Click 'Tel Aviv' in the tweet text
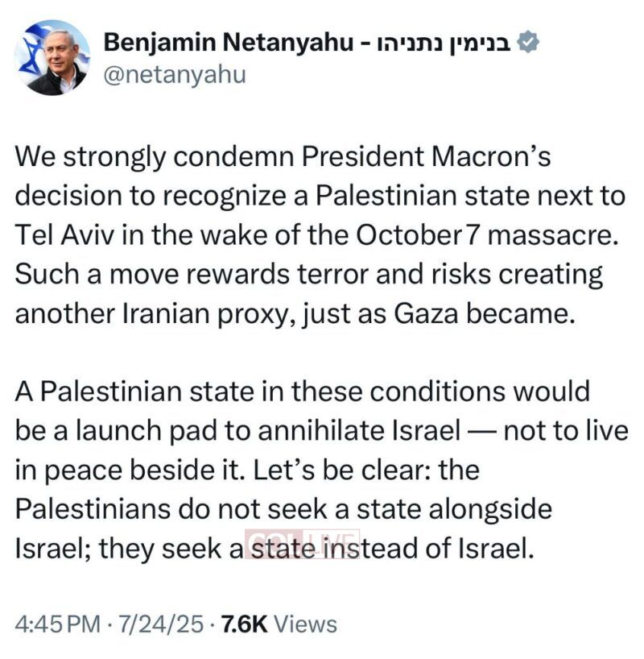 tap(55, 235)
